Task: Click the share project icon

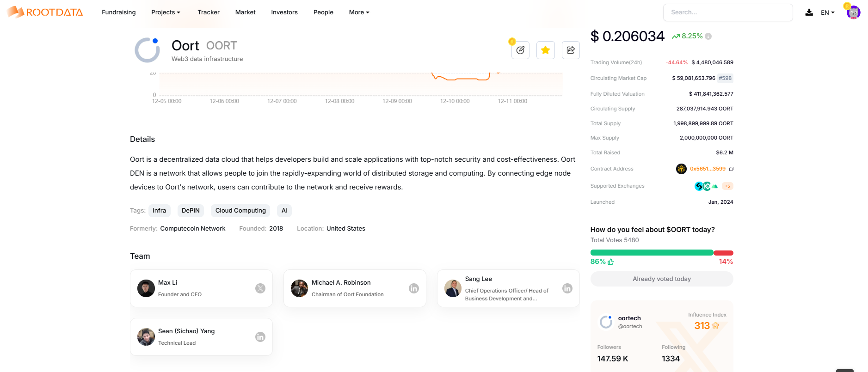Action: [x=571, y=50]
